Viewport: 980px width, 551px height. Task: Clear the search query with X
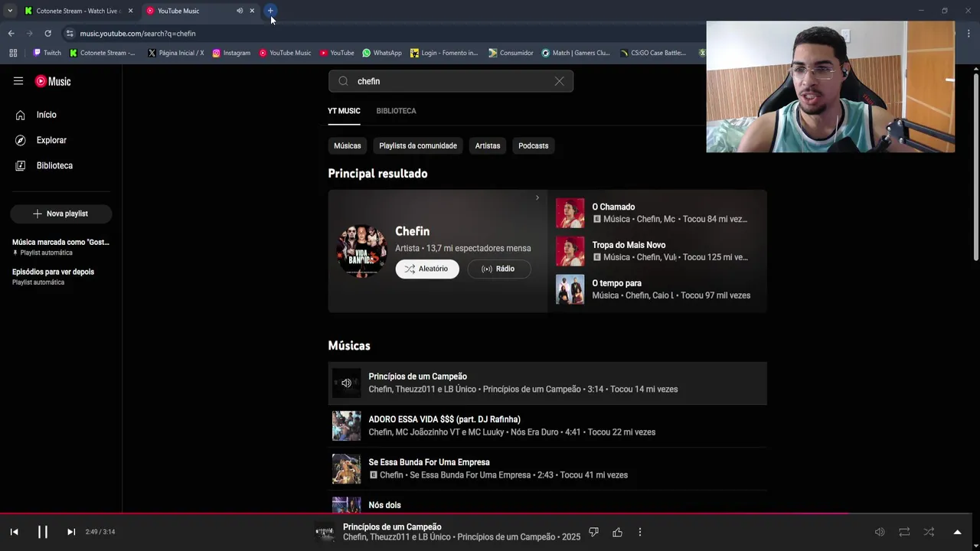560,81
